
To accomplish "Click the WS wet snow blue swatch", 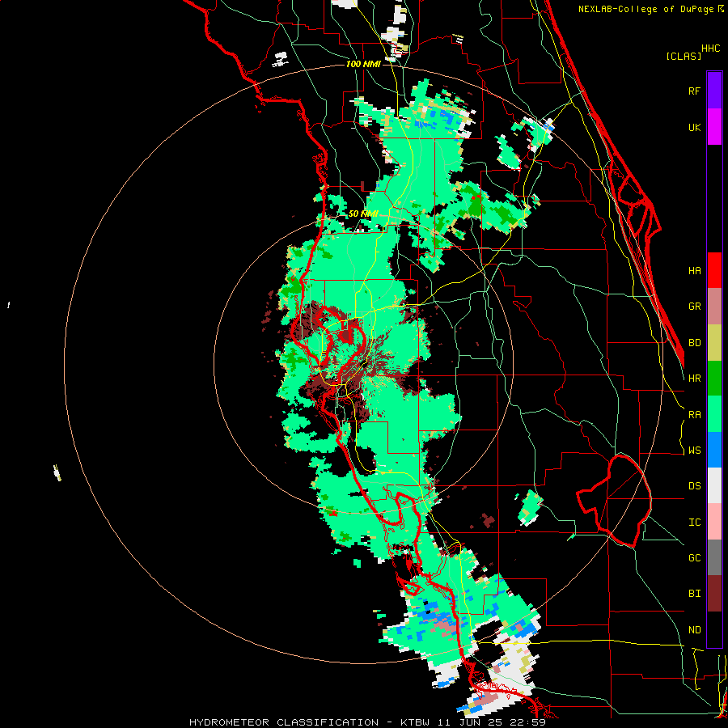I will click(x=714, y=450).
